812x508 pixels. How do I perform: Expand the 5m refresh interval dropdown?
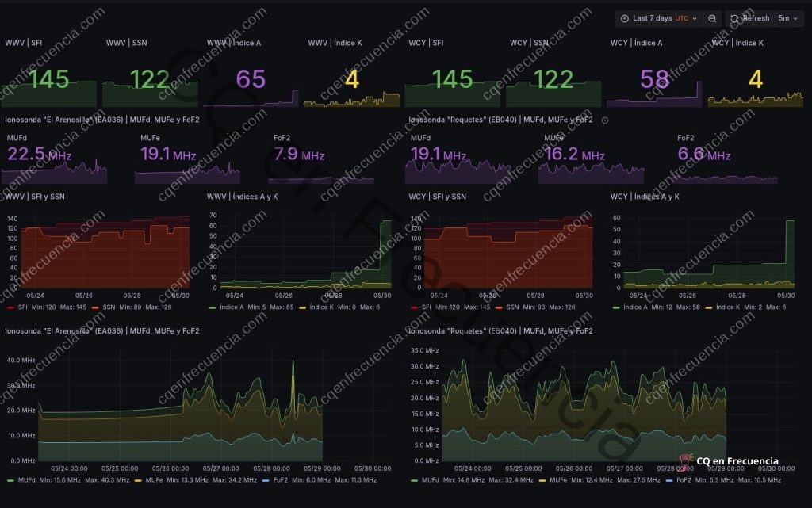(x=786, y=18)
